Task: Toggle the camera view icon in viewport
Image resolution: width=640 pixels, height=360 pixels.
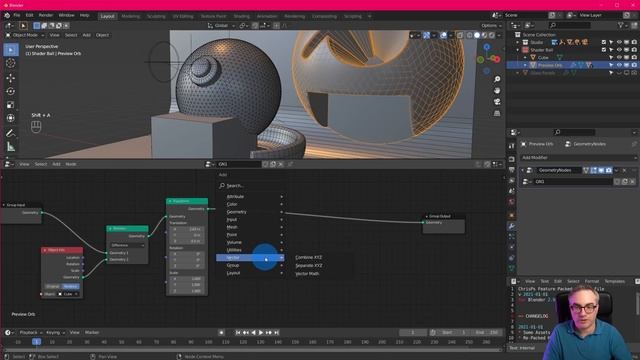Action: (497, 102)
